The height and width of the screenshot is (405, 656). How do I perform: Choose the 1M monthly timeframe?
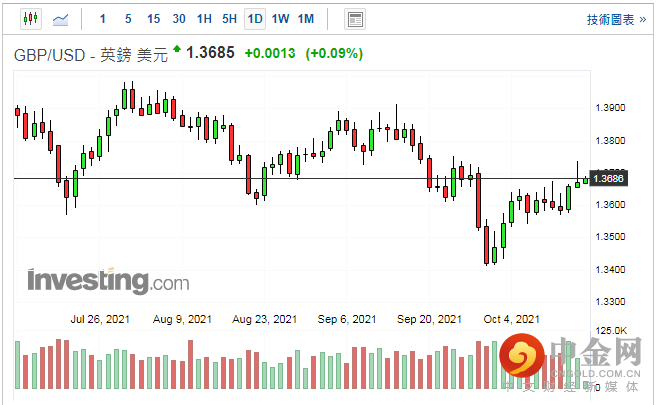pyautogui.click(x=306, y=19)
